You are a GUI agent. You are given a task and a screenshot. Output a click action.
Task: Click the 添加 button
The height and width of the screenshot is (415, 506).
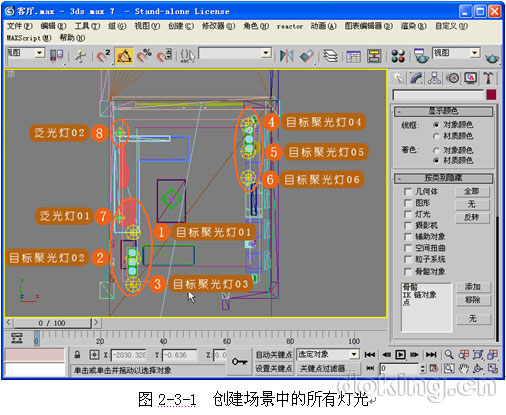click(473, 287)
